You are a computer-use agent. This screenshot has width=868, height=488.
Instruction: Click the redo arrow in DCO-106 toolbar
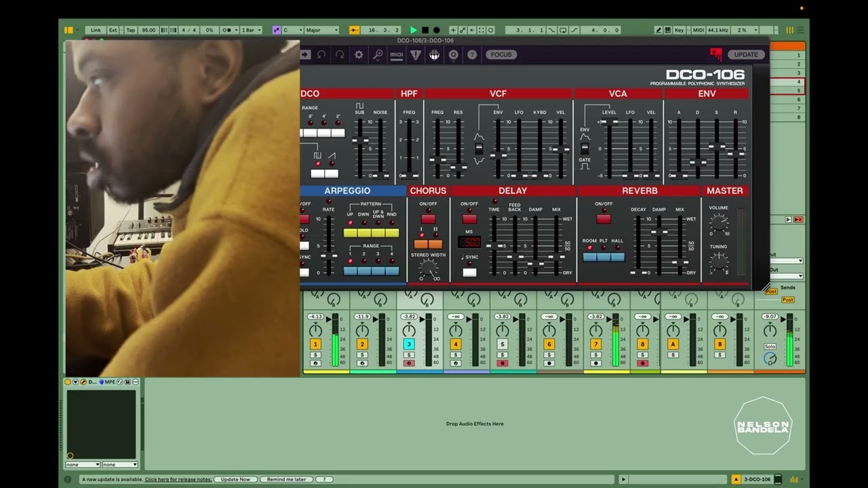(x=340, y=55)
